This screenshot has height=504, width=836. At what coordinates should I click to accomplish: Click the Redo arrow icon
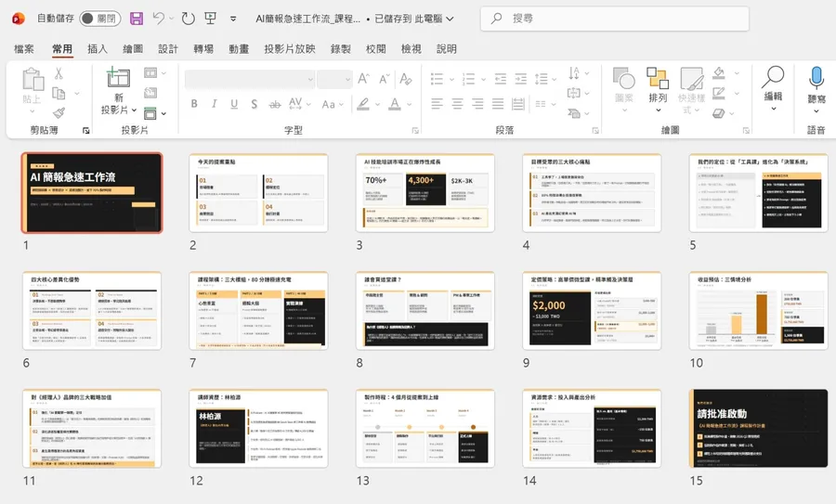pos(189,19)
